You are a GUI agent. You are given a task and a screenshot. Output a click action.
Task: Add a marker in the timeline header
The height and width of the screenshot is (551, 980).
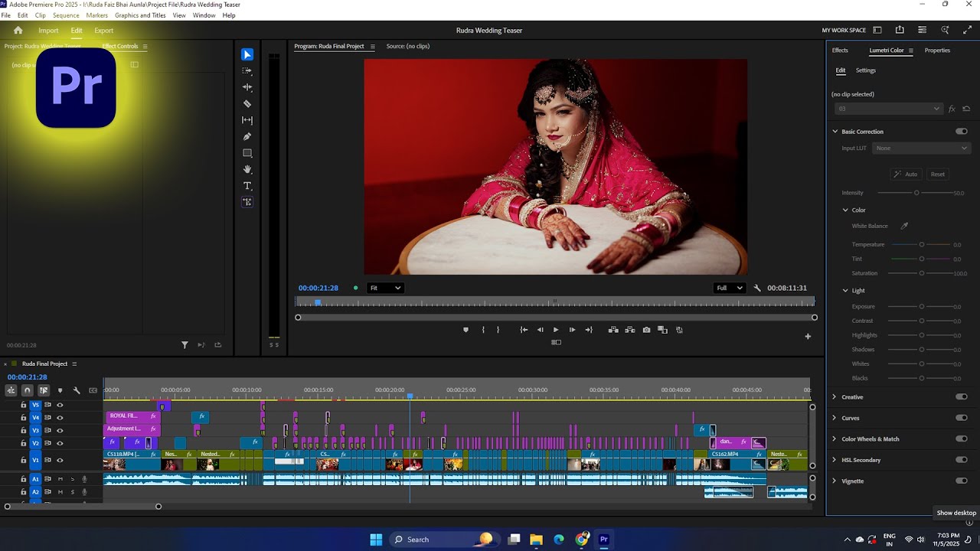point(60,390)
